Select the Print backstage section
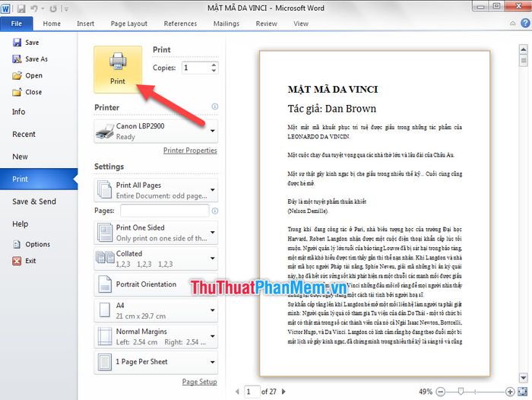This screenshot has width=532, height=400. click(x=39, y=179)
